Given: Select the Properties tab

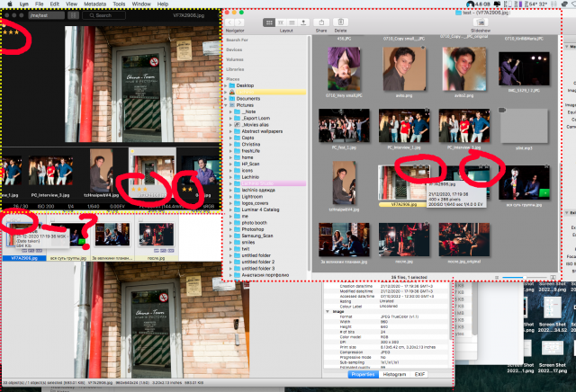Looking at the screenshot, I should click(x=363, y=374).
